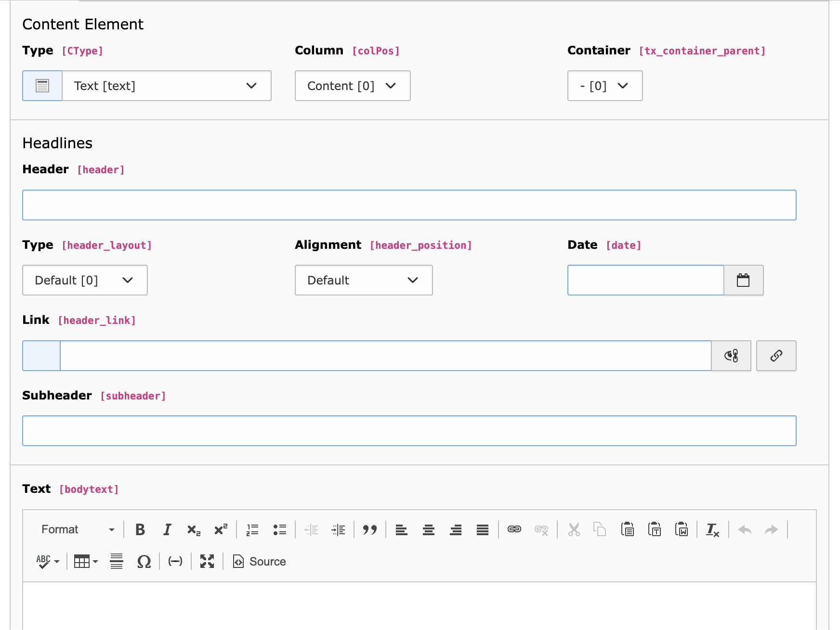Screen dimensions: 840x630
Task: Expand the Container parent dropdown
Action: tap(604, 86)
